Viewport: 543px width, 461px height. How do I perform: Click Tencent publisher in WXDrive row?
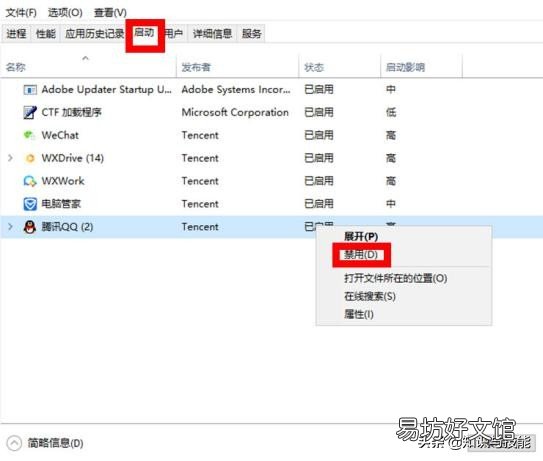pos(200,158)
